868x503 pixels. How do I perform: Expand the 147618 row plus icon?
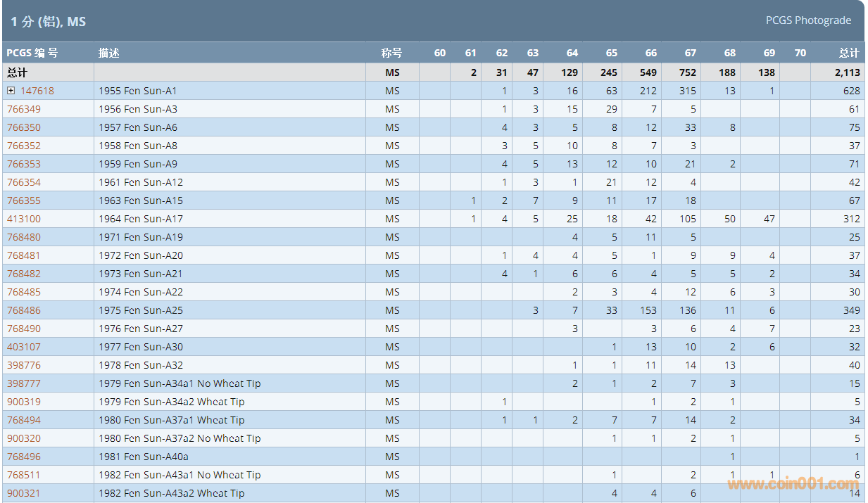(11, 91)
